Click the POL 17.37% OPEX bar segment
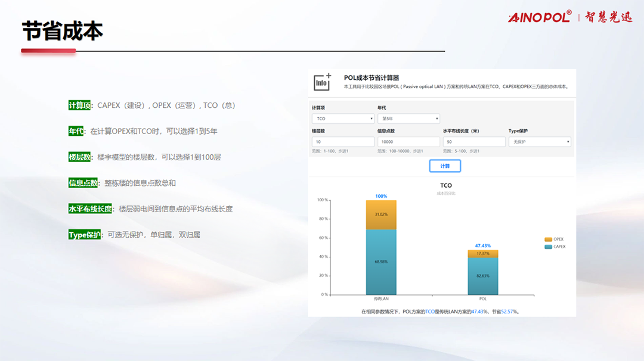The width and height of the screenshot is (644, 361). [482, 254]
